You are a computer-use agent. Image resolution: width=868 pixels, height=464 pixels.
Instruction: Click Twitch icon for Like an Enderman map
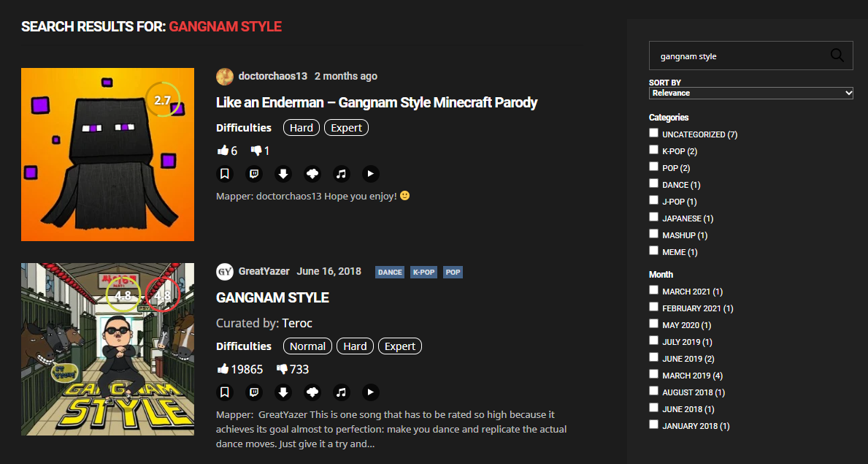tap(254, 174)
